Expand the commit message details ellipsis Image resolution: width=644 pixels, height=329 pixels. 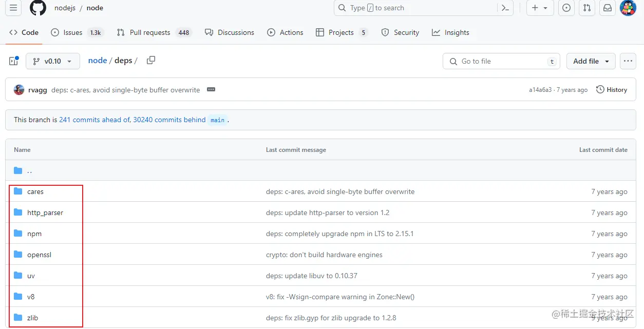(x=211, y=89)
